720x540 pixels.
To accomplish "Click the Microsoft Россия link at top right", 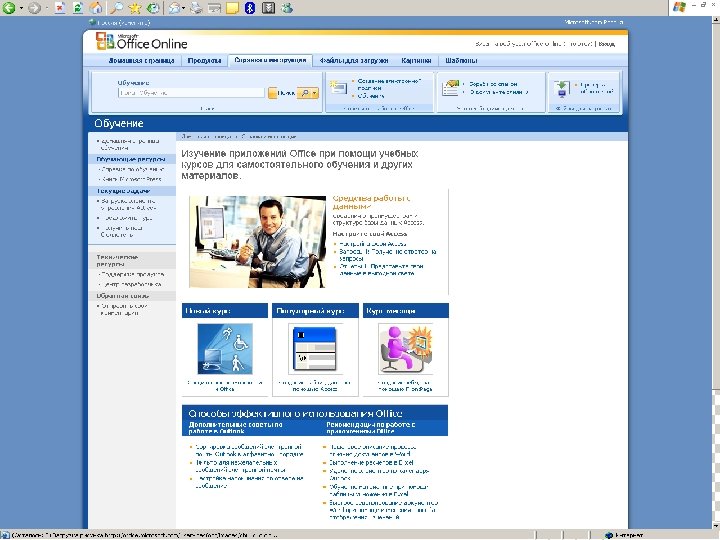I will point(593,22).
